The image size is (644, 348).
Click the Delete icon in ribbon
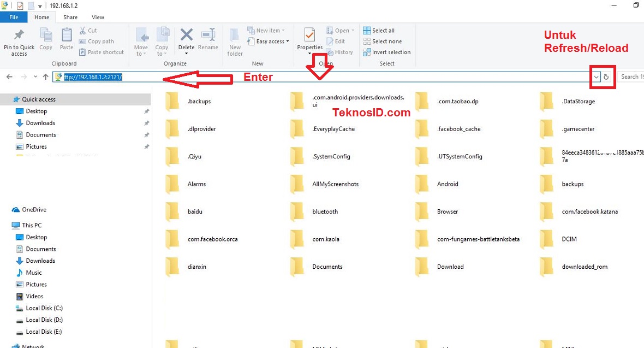point(186,36)
